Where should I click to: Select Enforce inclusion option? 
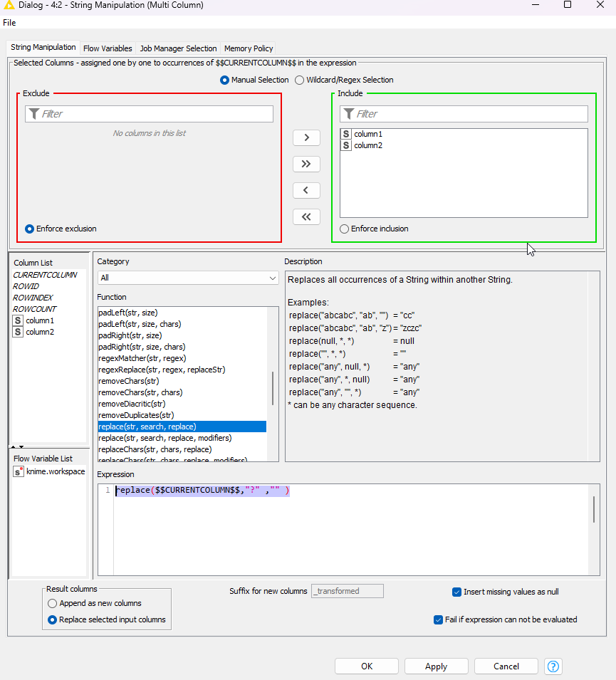(x=345, y=229)
